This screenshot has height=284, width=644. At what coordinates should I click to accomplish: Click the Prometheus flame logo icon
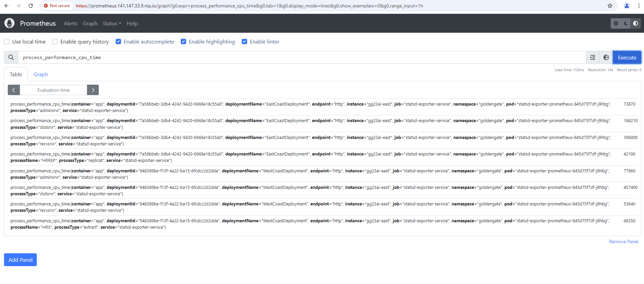(9, 23)
